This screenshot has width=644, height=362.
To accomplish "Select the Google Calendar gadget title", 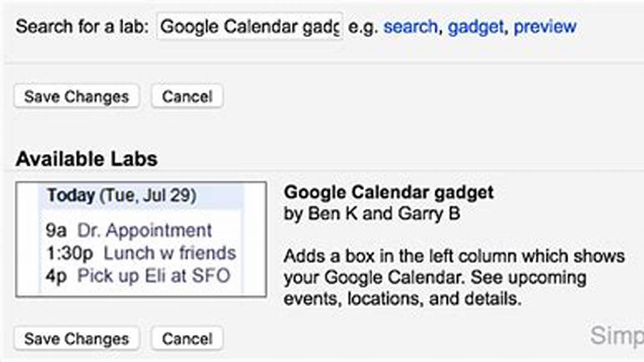I will (388, 193).
